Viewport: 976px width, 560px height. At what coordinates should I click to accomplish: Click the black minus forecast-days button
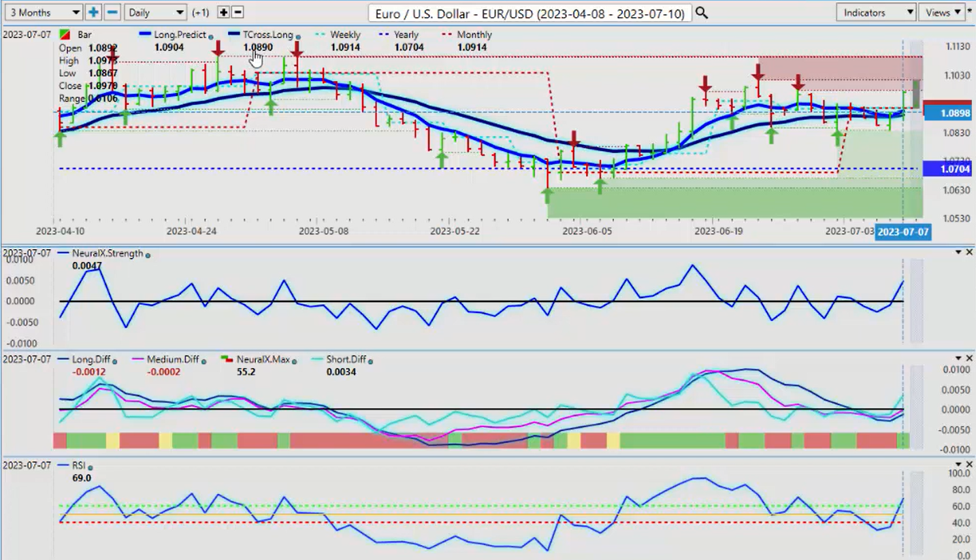pos(238,12)
